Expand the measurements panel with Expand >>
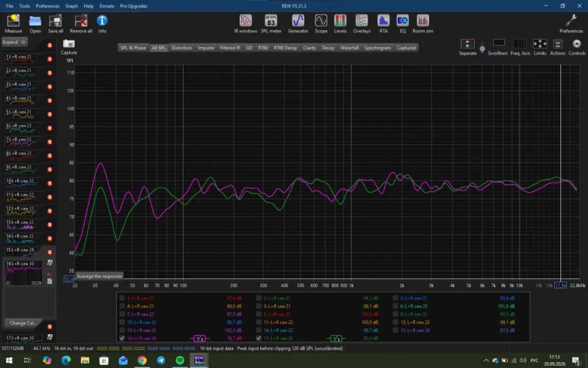 [14, 42]
